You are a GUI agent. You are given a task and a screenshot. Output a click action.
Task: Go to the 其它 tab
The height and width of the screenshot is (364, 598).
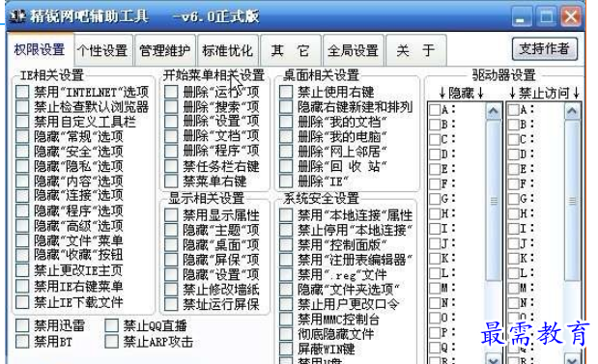290,50
